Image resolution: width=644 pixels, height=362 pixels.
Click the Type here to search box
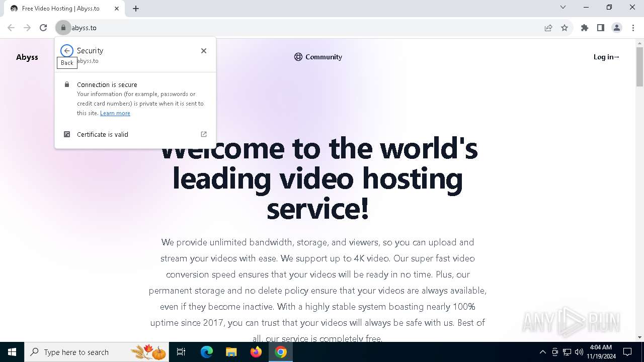(97, 352)
